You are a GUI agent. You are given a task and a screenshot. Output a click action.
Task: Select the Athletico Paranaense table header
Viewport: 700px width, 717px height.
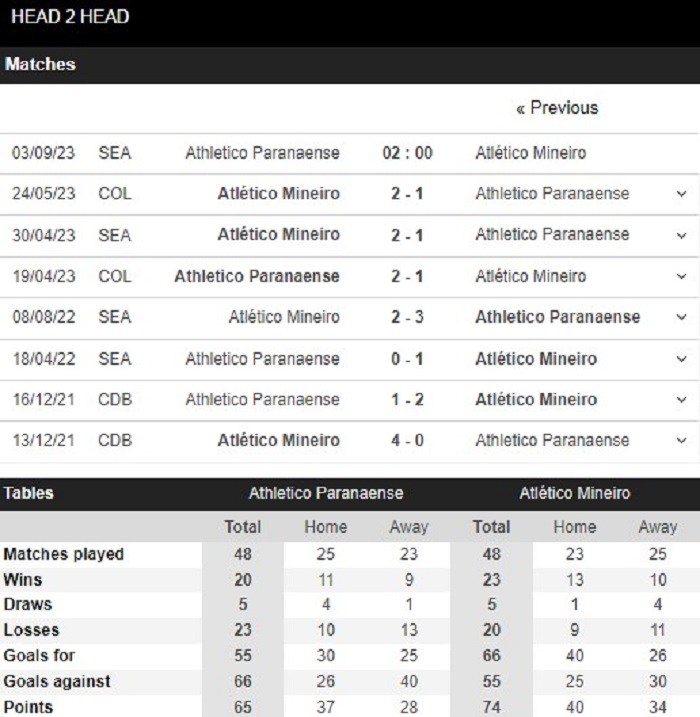[x=326, y=493]
